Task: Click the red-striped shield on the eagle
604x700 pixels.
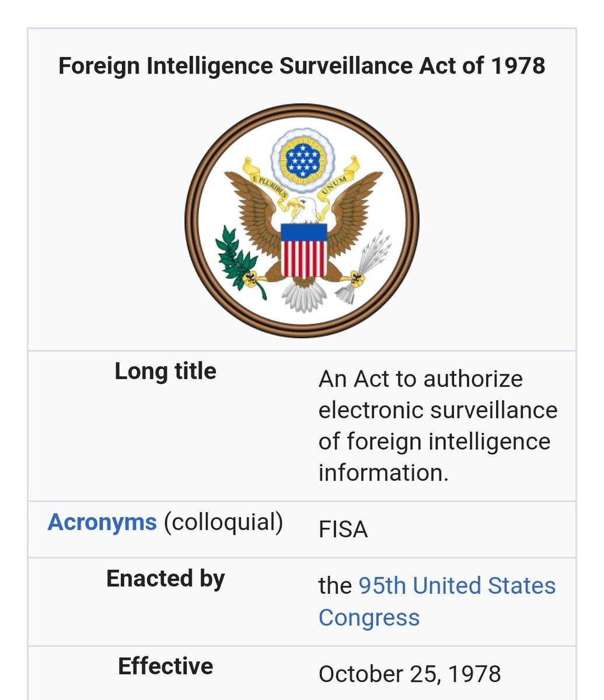Action: (303, 251)
